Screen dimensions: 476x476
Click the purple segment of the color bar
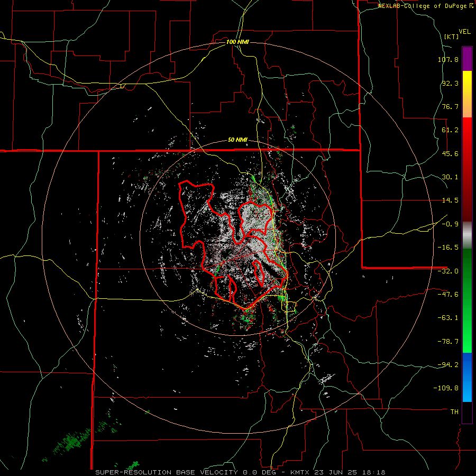pos(467,59)
